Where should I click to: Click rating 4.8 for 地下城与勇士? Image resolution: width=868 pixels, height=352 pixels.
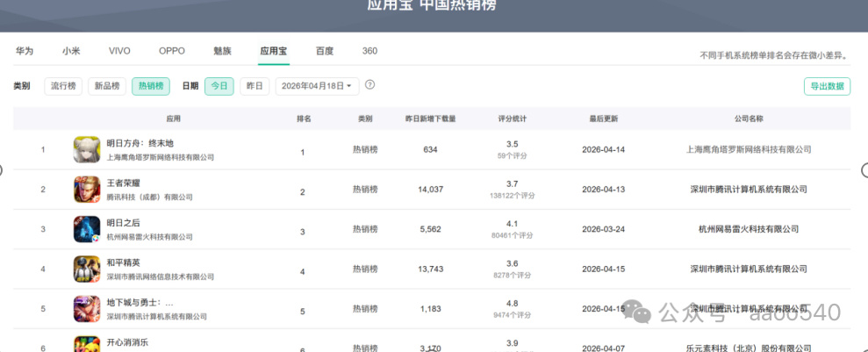(512, 304)
